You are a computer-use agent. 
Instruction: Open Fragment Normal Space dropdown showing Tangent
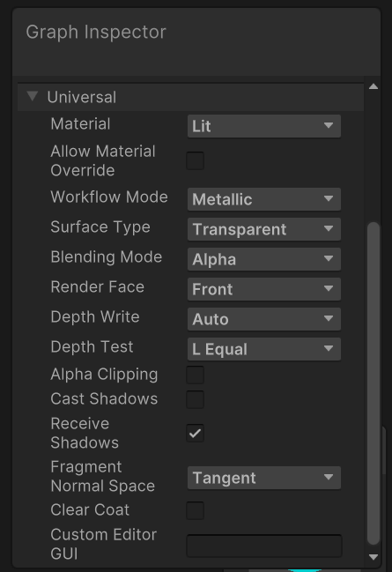coord(264,478)
